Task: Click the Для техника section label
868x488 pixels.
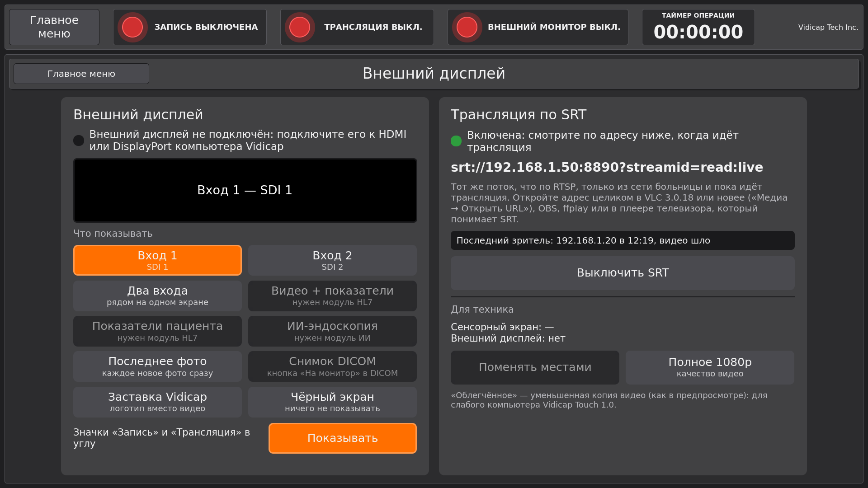Action: 482,310
